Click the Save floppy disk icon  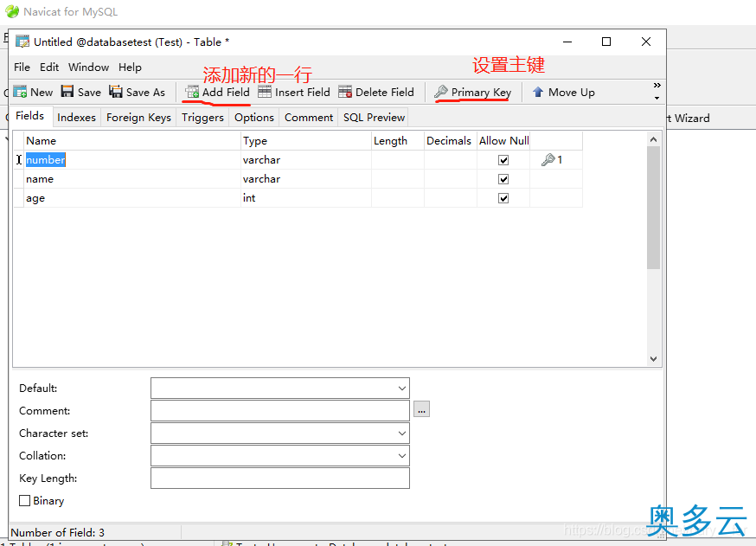67,91
